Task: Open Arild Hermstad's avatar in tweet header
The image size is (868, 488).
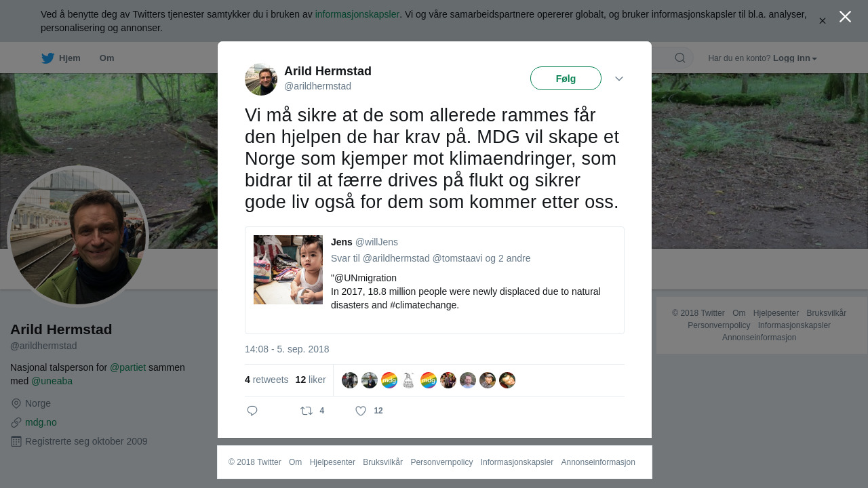Action: [x=261, y=79]
